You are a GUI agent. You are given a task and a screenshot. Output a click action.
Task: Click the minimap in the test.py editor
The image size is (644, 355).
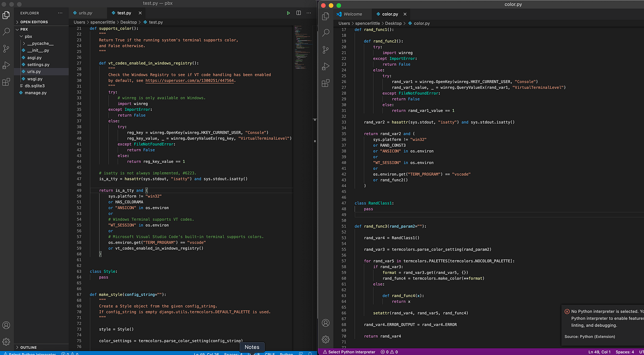[x=302, y=47]
